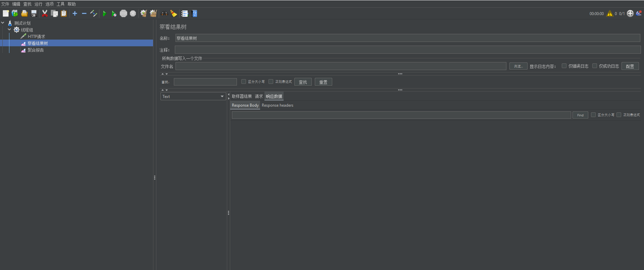Viewport: 644px width, 270px height.
Task: Click the round crosshair icon after the 0/1 counter
Action: tap(630, 13)
